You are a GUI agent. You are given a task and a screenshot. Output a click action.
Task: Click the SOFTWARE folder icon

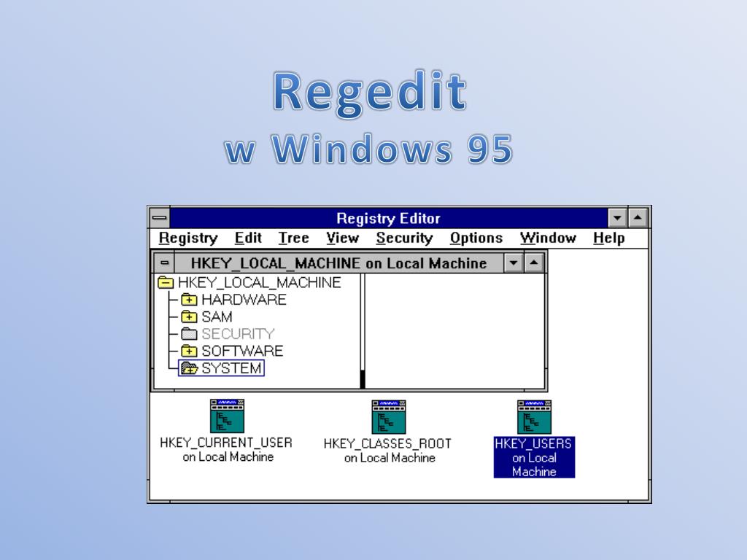[x=189, y=351]
